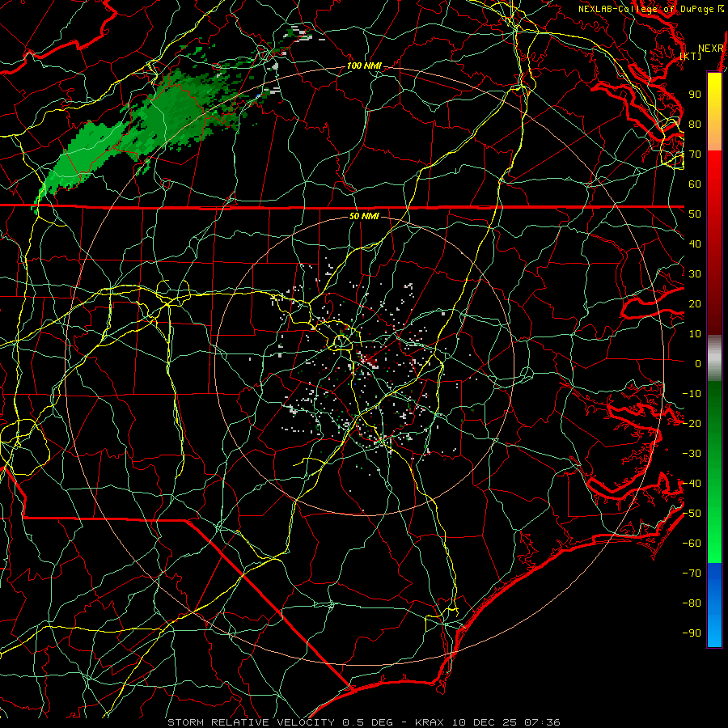The height and width of the screenshot is (728, 728).
Task: Click the 07:36 timestamp in the caption
Action: pos(542,722)
